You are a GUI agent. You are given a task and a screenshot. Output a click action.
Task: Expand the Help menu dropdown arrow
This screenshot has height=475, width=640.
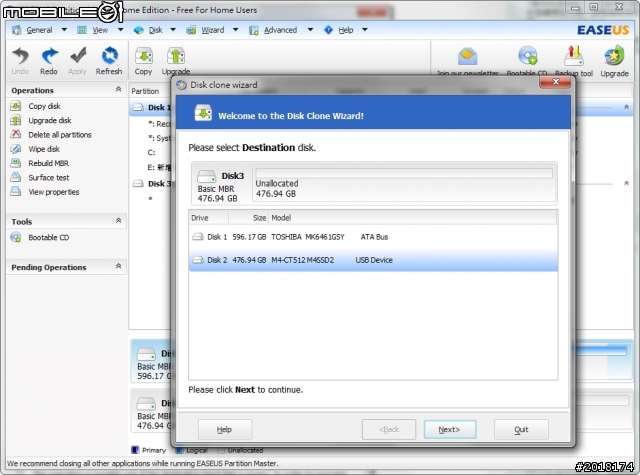point(365,30)
